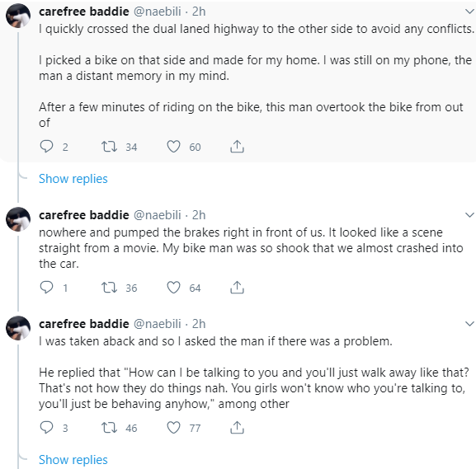Open options chevron on pumped the brakes tweet
This screenshot has width=476, height=469.
pos(469,215)
